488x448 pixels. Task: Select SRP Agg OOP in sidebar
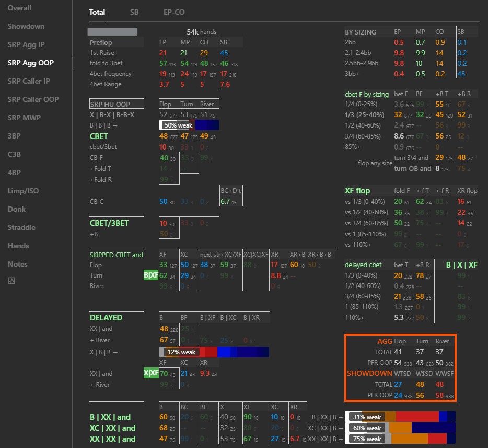tap(30, 63)
